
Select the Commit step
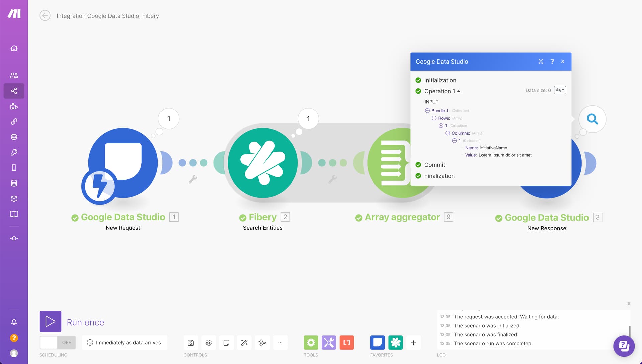434,165
